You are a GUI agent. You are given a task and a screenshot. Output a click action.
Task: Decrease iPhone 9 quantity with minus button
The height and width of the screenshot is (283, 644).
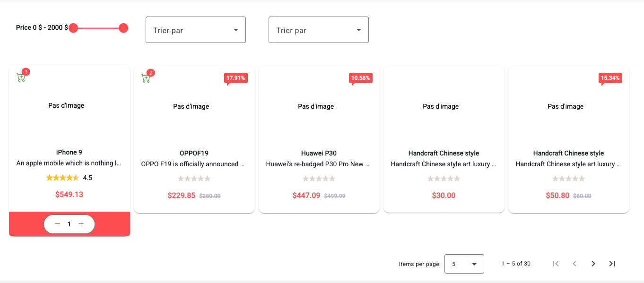click(57, 224)
